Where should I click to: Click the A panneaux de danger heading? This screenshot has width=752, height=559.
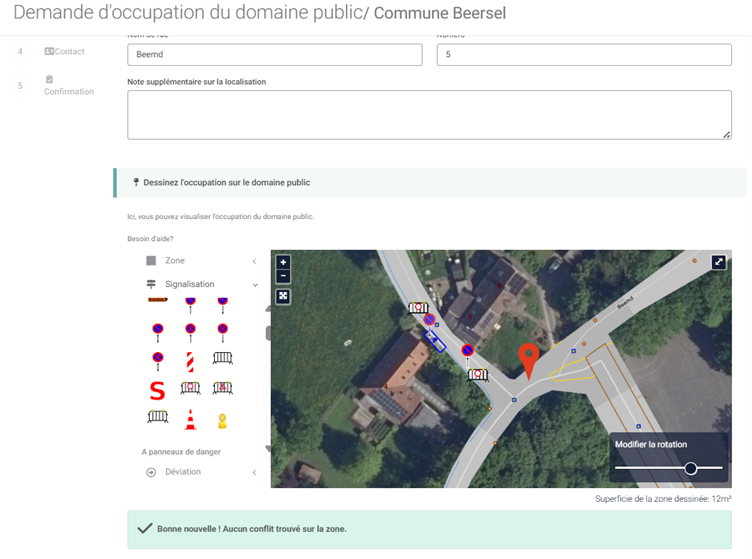pos(181,452)
